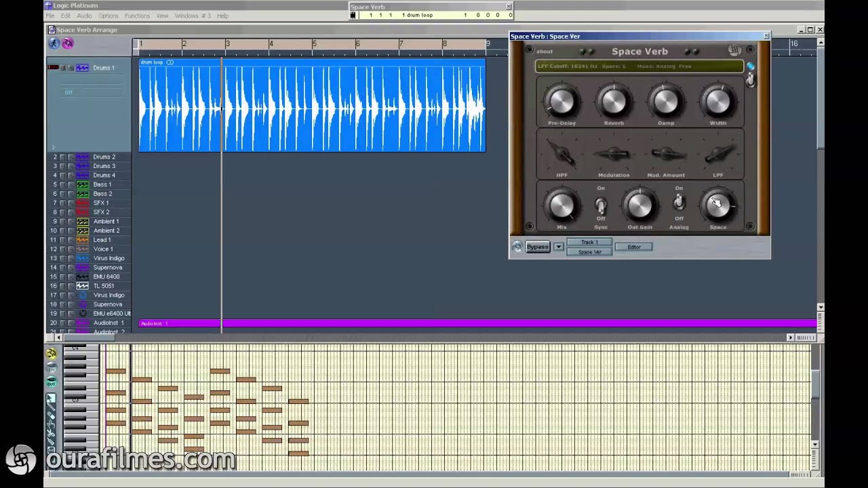
Task: Click the pink link icon in Arrange
Action: click(68, 43)
